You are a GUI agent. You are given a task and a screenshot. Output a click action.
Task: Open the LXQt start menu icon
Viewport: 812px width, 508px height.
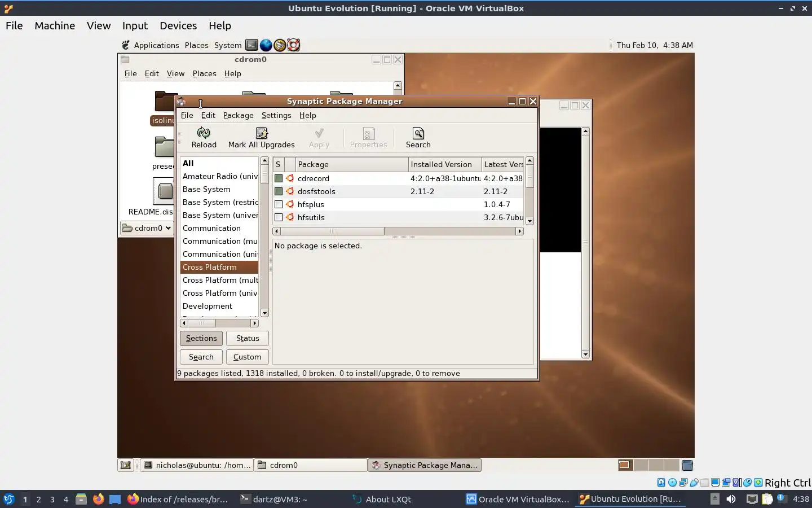(8, 499)
